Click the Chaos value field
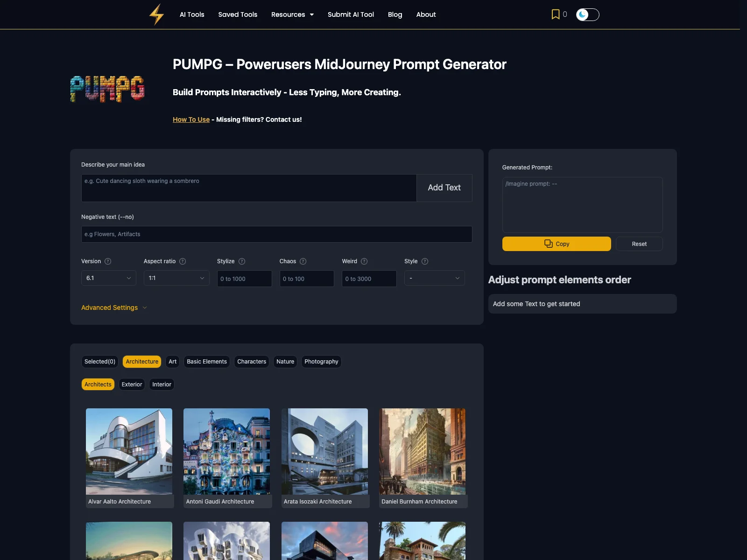This screenshot has height=560, width=747. click(x=307, y=279)
